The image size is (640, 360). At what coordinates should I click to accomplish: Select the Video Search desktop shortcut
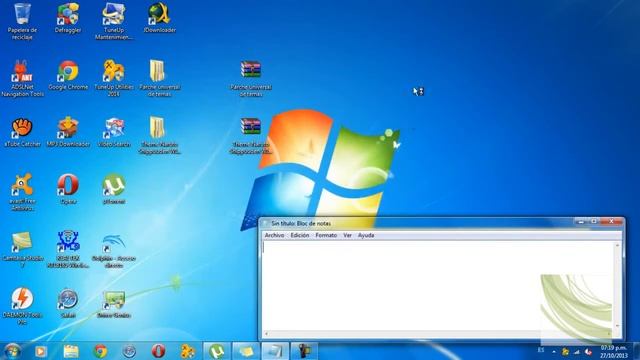pyautogui.click(x=113, y=133)
